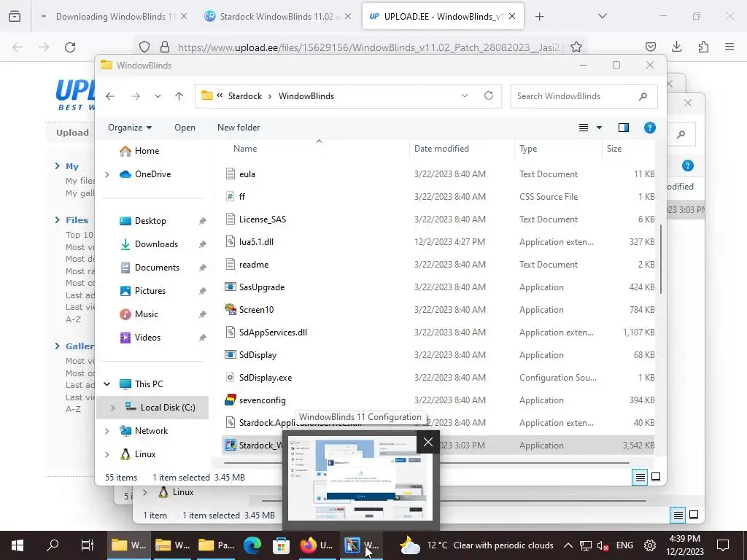Click the WindowBlinds 11 Configuration preview thumbnail
The width and height of the screenshot is (747, 560).
360,480
